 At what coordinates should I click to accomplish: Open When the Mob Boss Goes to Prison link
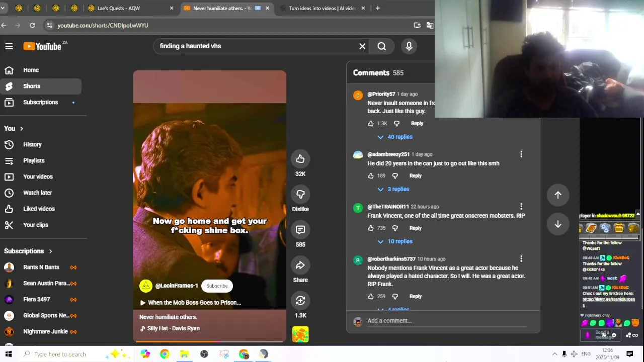(x=190, y=303)
